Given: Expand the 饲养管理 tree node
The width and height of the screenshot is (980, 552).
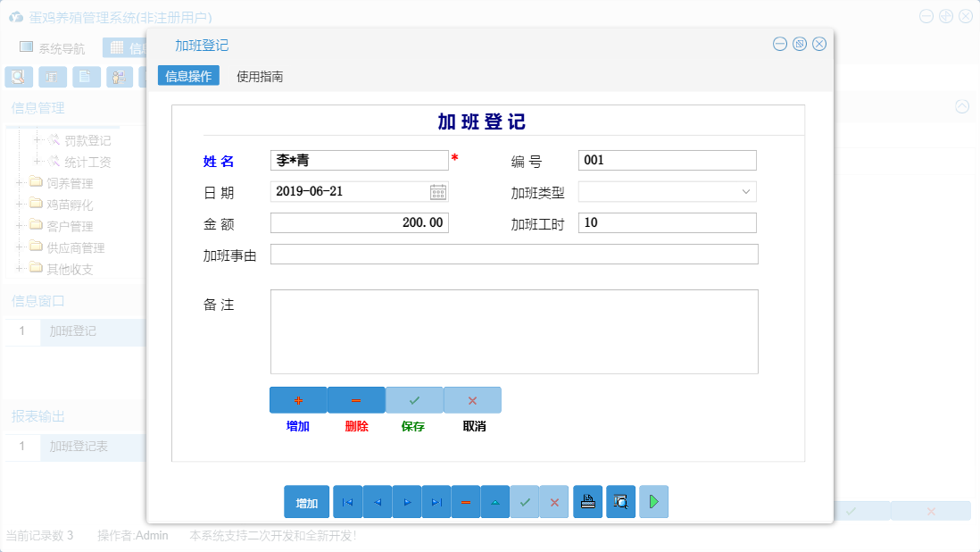Looking at the screenshot, I should coord(21,182).
